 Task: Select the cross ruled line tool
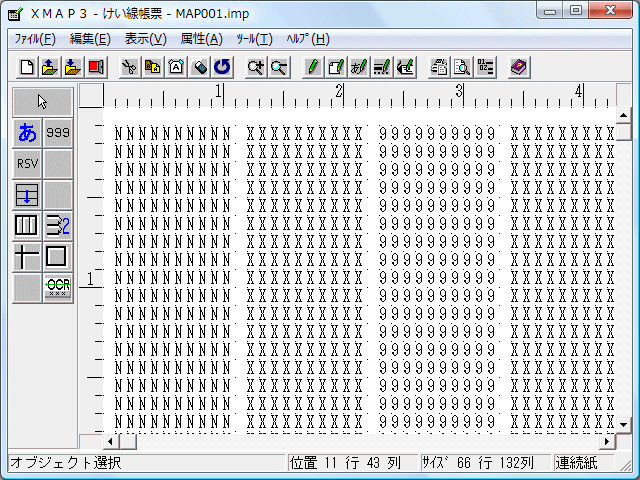pos(27,257)
